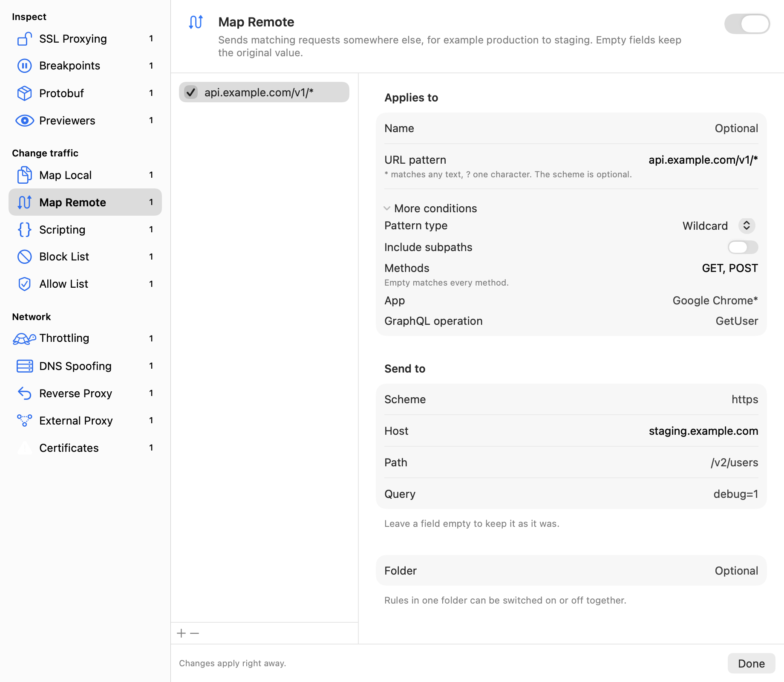Add a new rule with plus button
784x682 pixels.
(x=182, y=633)
